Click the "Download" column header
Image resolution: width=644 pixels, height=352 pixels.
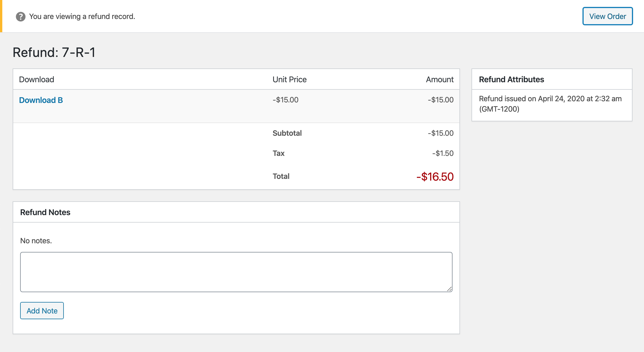point(37,79)
